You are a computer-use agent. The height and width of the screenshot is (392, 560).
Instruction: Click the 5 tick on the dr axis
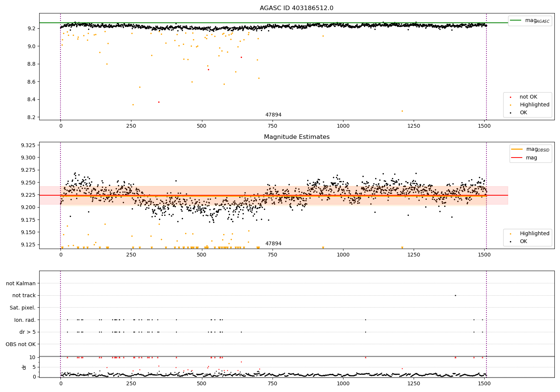click(34, 367)
